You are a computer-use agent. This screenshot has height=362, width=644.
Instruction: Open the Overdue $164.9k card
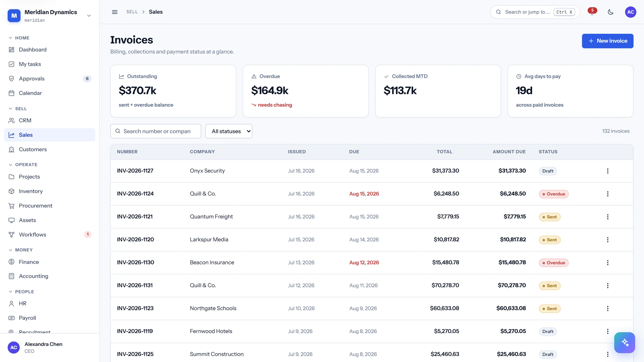305,91
